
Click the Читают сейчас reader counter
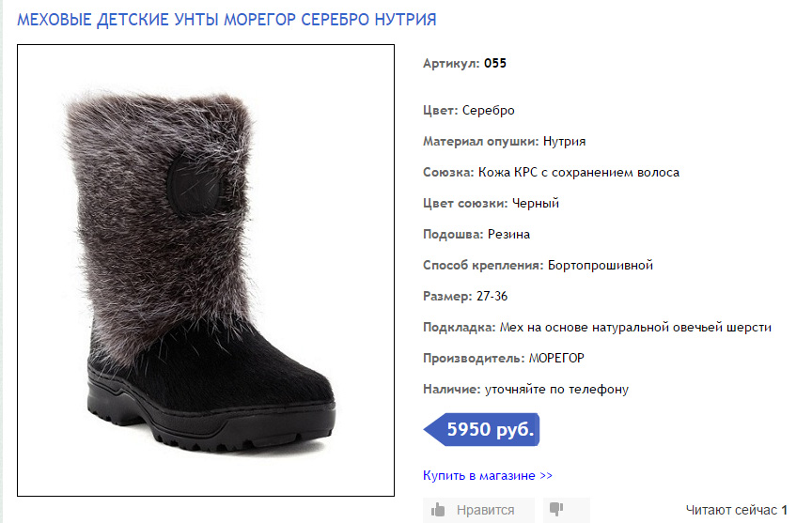[x=736, y=510]
